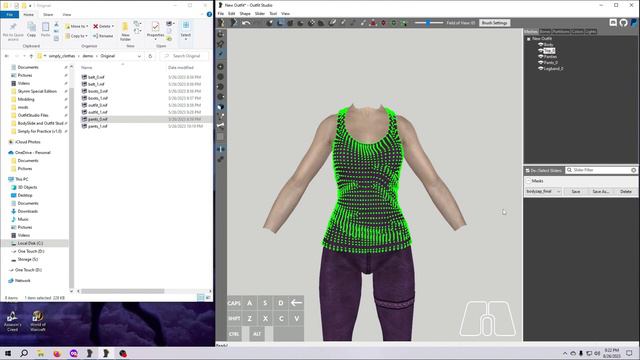Image resolution: width=640 pixels, height=360 pixels.
Task: Clear the Slider Filter with the X icon
Action: pos(633,170)
